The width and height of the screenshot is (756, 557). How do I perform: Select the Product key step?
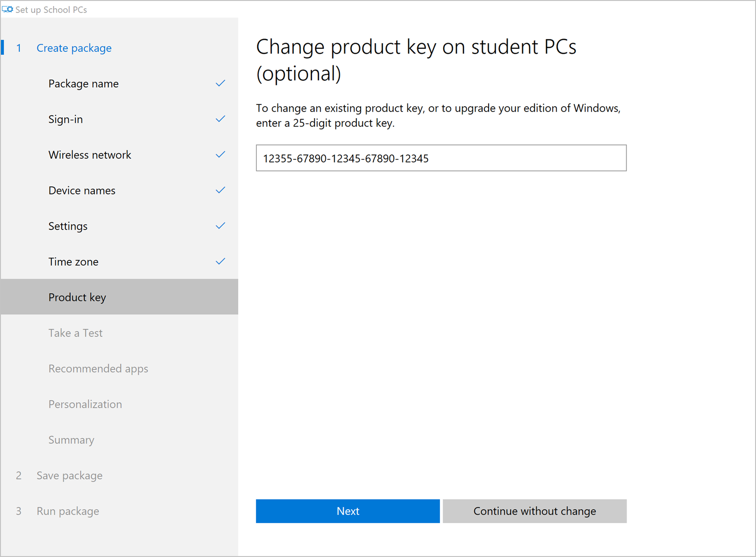pos(77,297)
